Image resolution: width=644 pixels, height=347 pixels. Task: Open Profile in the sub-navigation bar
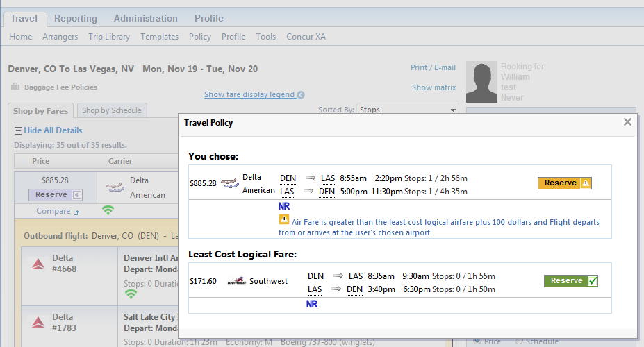click(233, 37)
